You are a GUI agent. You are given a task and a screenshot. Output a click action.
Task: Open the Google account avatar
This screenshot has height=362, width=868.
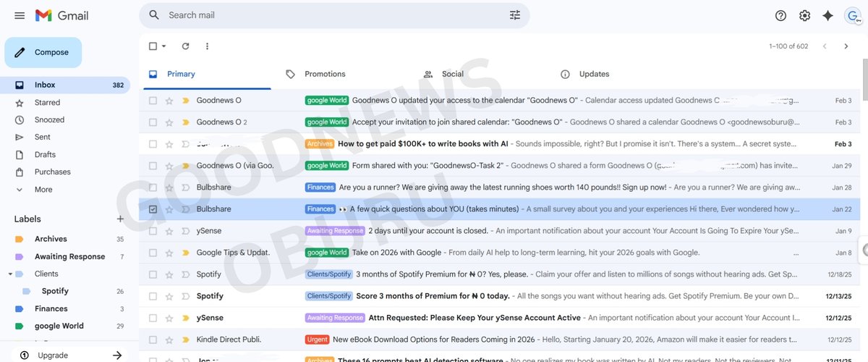coord(854,15)
